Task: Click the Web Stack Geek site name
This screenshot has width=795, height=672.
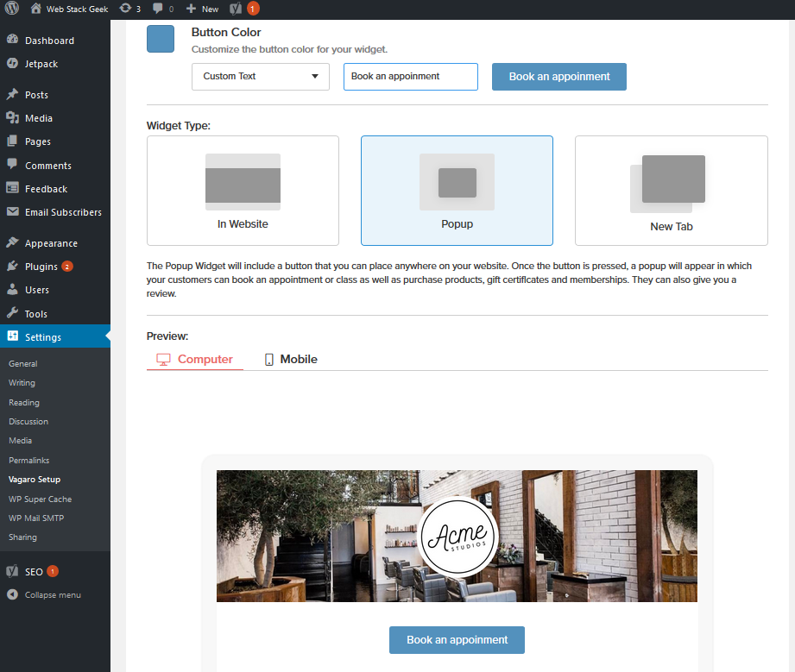Action: (x=77, y=9)
